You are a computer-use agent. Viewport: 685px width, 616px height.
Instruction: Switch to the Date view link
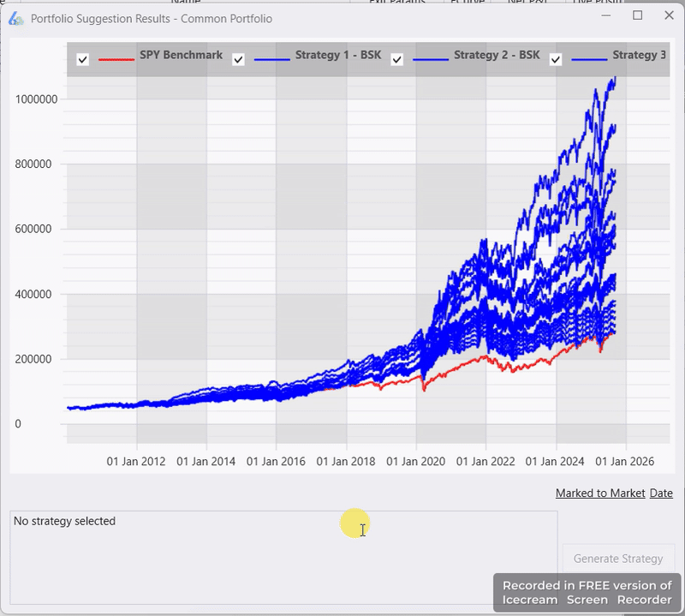click(660, 493)
